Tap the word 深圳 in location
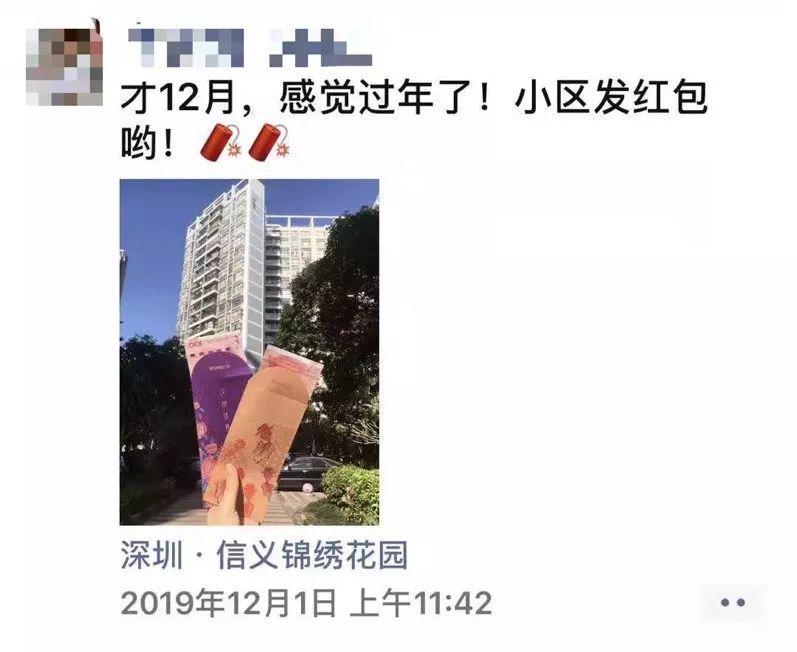Screen dimensions: 797x652 151,555
